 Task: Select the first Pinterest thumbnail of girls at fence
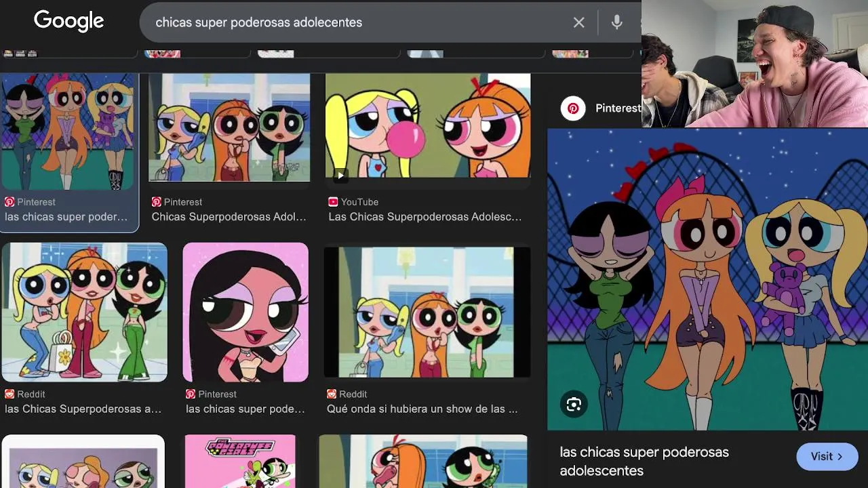coord(68,131)
